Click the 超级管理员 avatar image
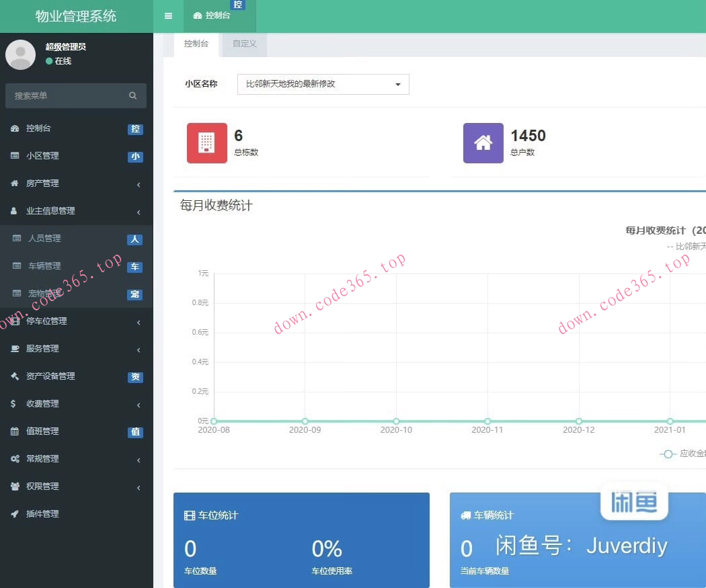This screenshot has width=706, height=588. tap(20, 54)
